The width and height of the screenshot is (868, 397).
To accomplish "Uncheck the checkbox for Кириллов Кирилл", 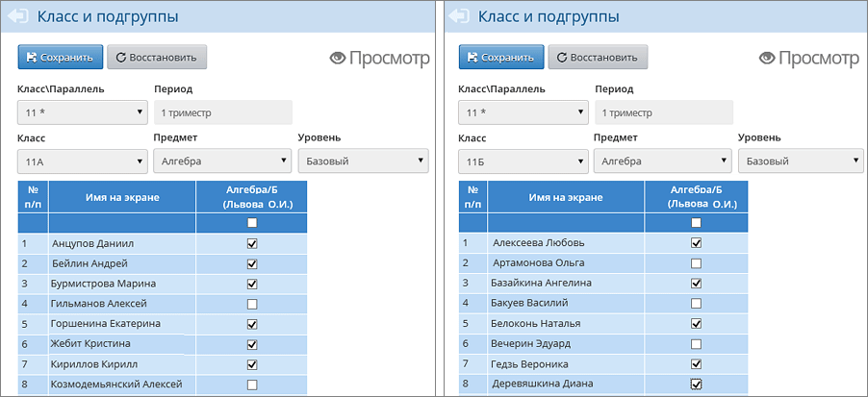I will 252,364.
